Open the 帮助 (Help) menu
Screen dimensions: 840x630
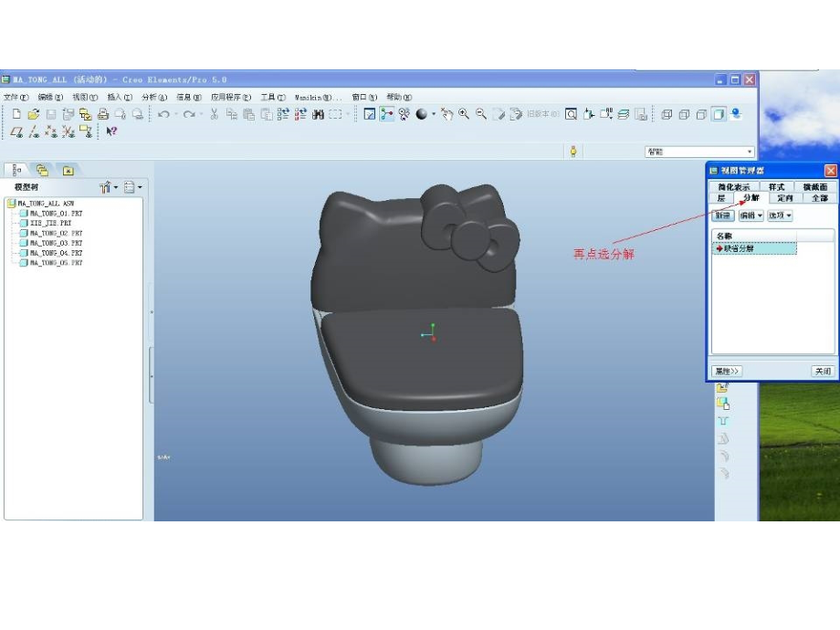click(x=399, y=97)
